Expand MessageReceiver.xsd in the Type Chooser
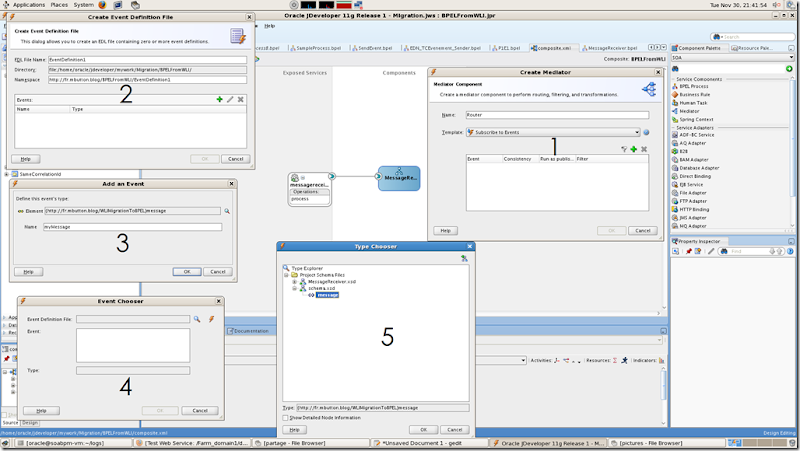This screenshot has width=800, height=451. pos(294,282)
